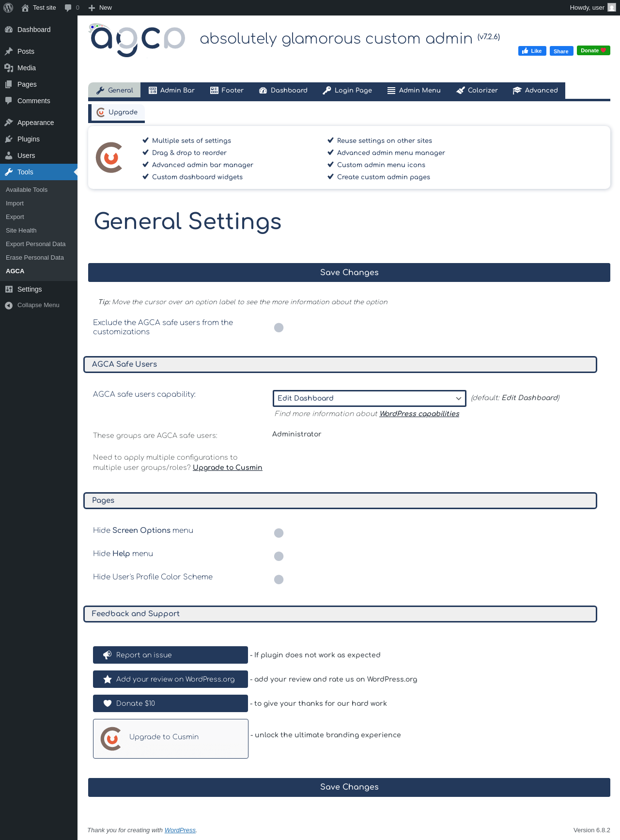Click the home icon beside Test site
Screen dimensions: 620x840
click(x=25, y=8)
